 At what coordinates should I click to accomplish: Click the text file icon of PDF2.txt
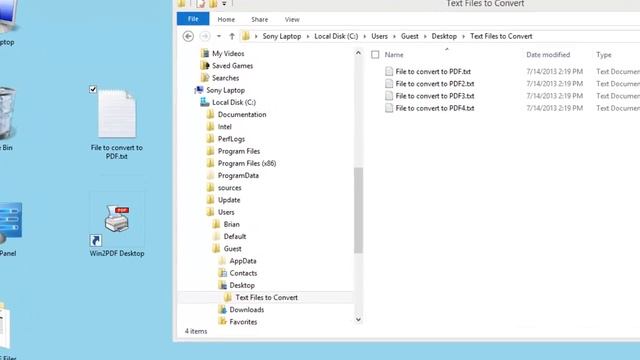389,84
